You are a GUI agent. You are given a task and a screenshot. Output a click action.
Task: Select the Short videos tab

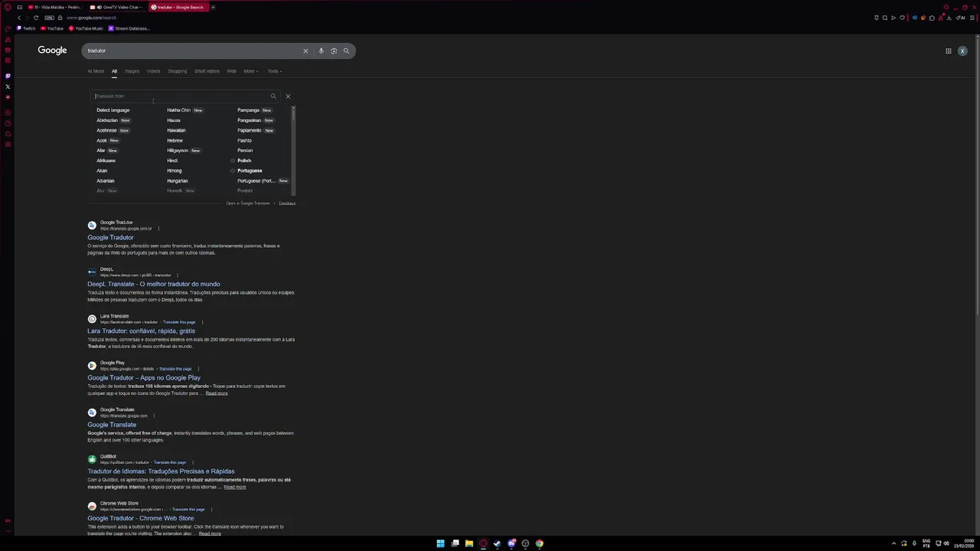coord(207,71)
